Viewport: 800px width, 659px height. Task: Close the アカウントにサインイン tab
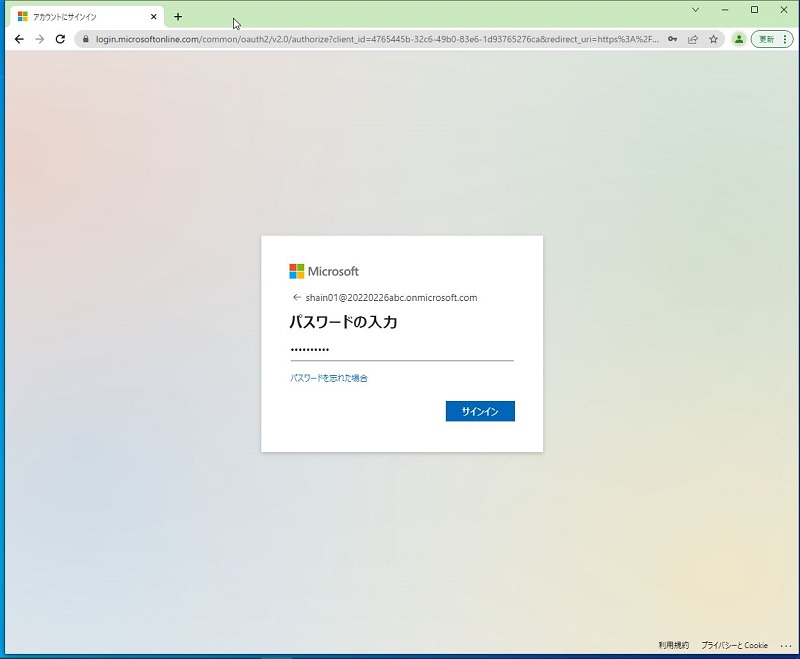tap(154, 17)
